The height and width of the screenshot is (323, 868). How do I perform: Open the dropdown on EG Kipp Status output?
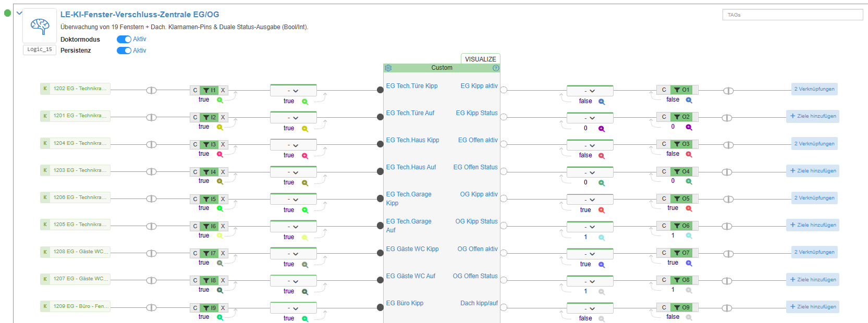pos(590,118)
